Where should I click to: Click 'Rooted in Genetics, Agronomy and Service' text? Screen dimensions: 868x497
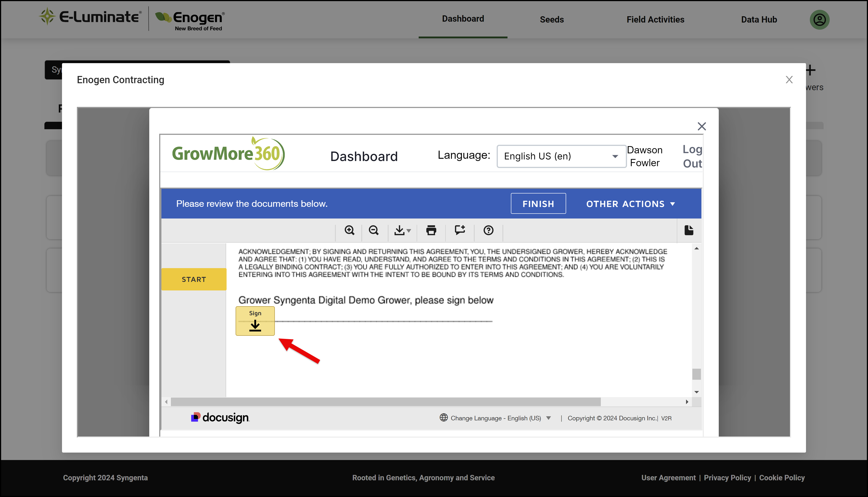[x=423, y=478]
